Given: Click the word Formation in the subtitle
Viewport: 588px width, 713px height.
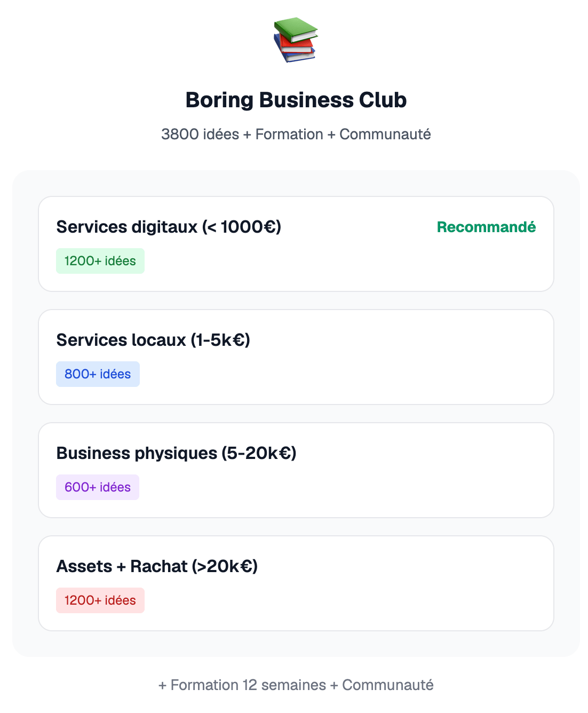Looking at the screenshot, I should [x=289, y=134].
